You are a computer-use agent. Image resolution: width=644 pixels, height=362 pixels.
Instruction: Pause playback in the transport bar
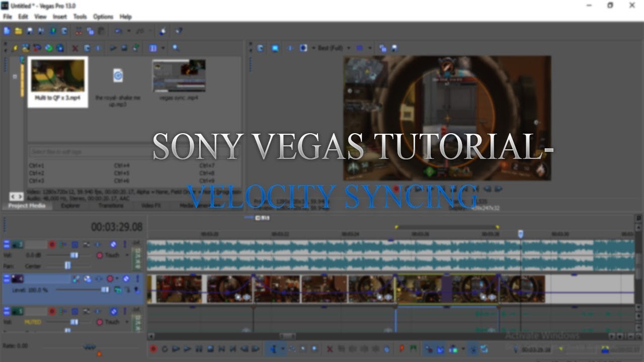[x=199, y=348]
